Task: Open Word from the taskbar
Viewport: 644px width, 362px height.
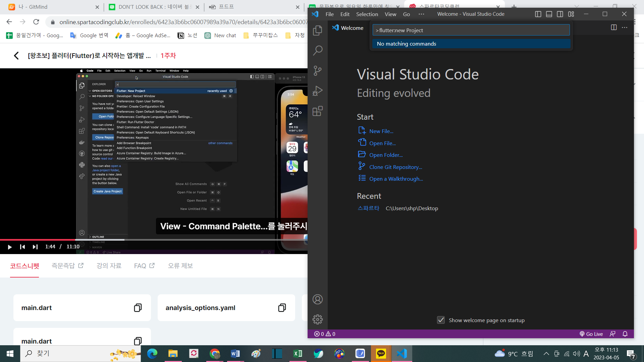Action: click(235, 354)
